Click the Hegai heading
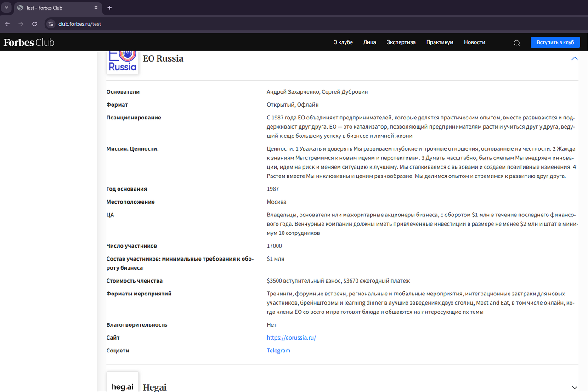 155,387
